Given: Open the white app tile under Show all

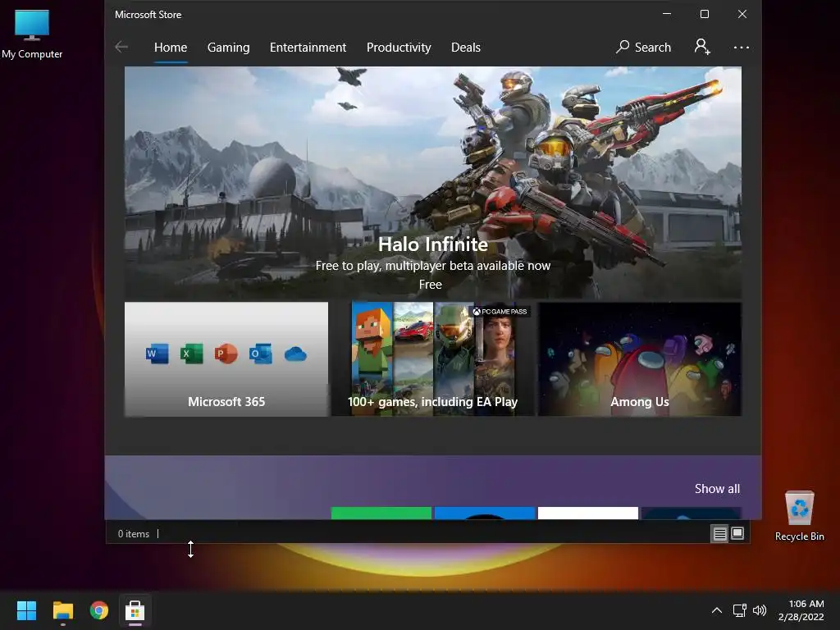Looking at the screenshot, I should point(587,513).
